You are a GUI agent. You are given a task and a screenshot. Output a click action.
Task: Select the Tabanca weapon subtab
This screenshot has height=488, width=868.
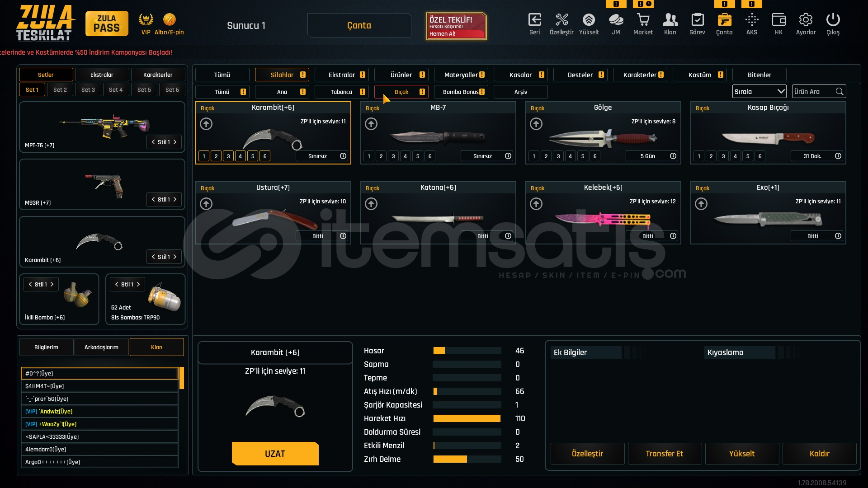point(342,92)
